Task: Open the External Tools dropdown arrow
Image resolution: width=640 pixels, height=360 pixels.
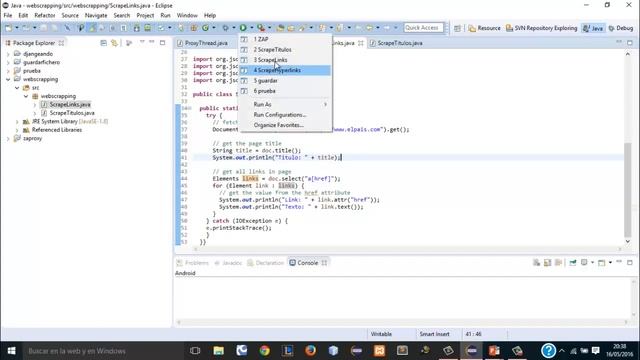Action: click(x=270, y=28)
